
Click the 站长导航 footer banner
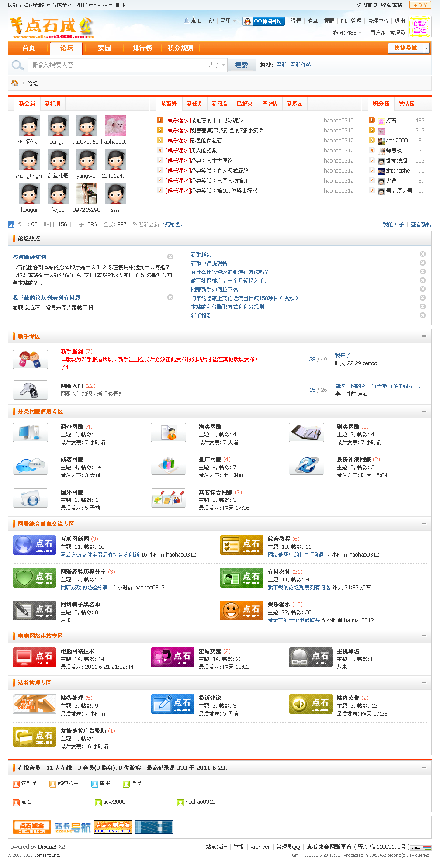pos(73,827)
